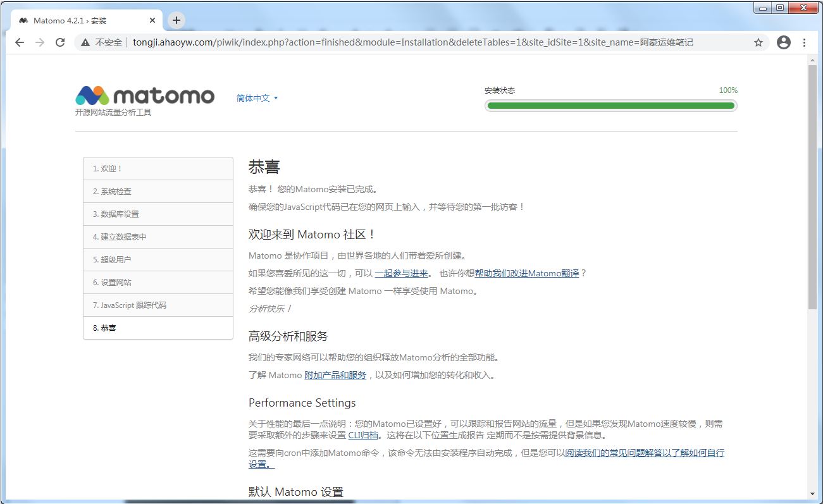
Task: Bookmark this page with the star icon
Action: (x=758, y=42)
